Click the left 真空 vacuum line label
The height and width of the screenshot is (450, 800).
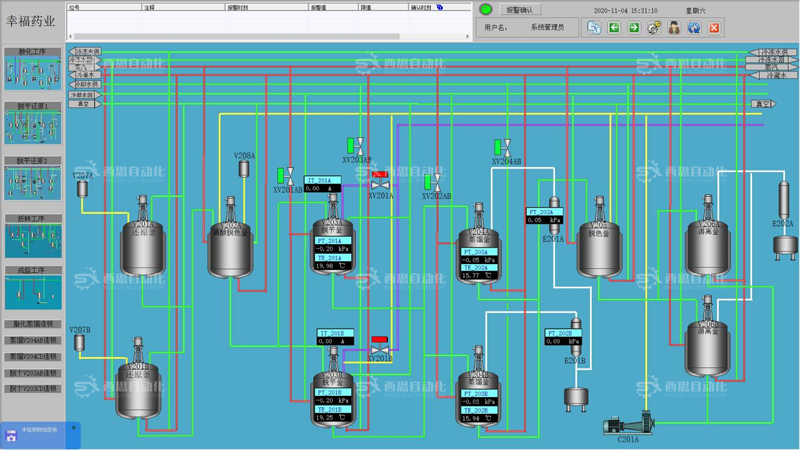pos(84,104)
